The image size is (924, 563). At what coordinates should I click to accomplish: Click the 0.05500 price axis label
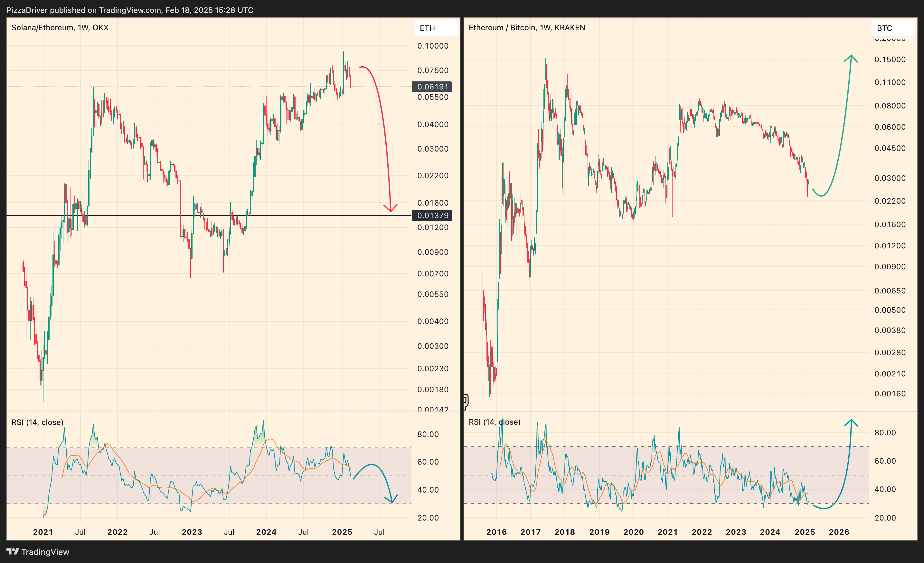tap(433, 97)
